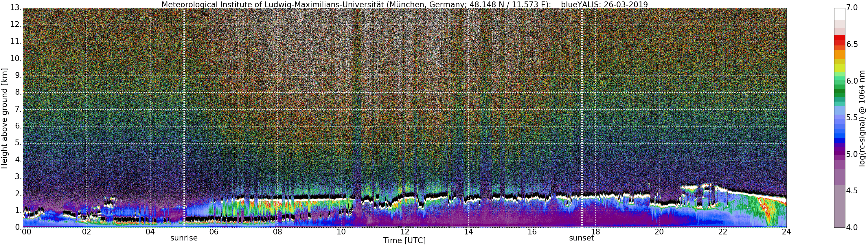
Task: Click the y-axis tick label '13.'
Action: pyautogui.click(x=16, y=8)
